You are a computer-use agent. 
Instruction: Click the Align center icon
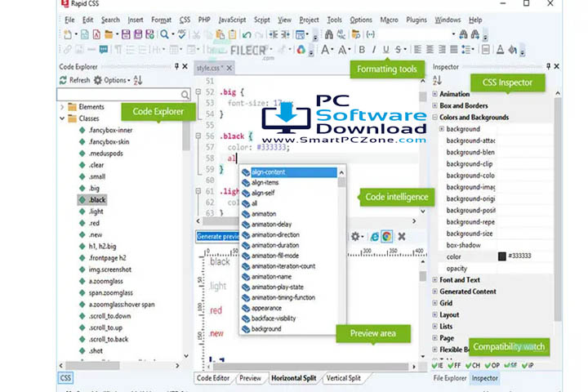tap(430, 50)
